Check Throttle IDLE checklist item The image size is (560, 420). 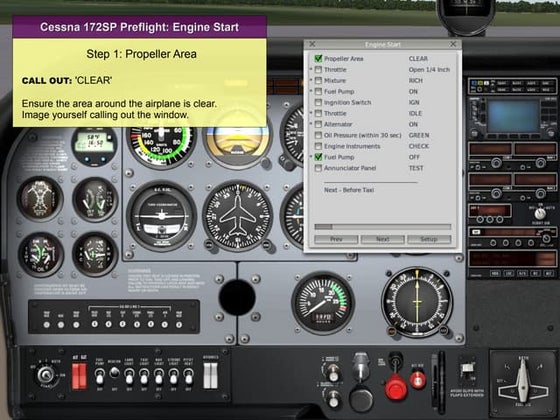coord(318,113)
